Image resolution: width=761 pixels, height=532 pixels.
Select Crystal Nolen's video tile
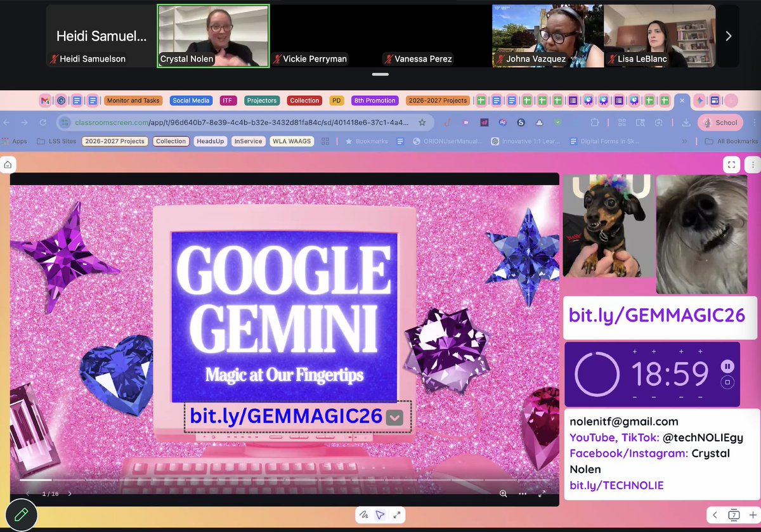click(x=213, y=36)
